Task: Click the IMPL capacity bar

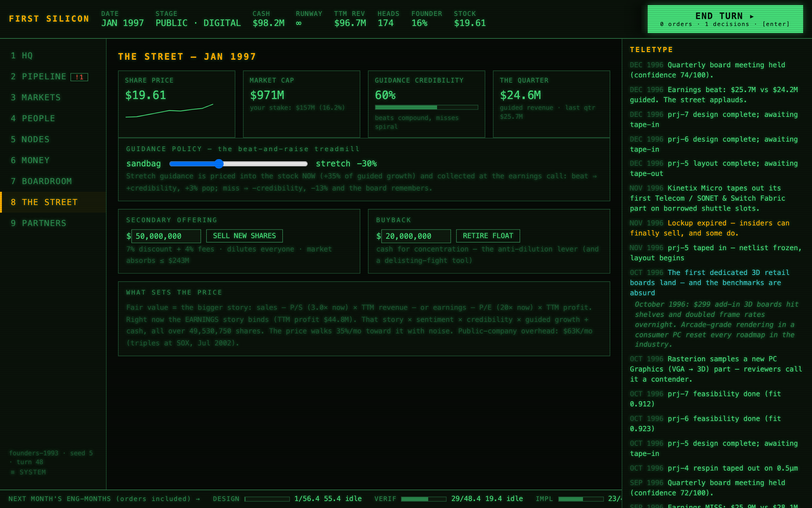Action: pos(581,499)
